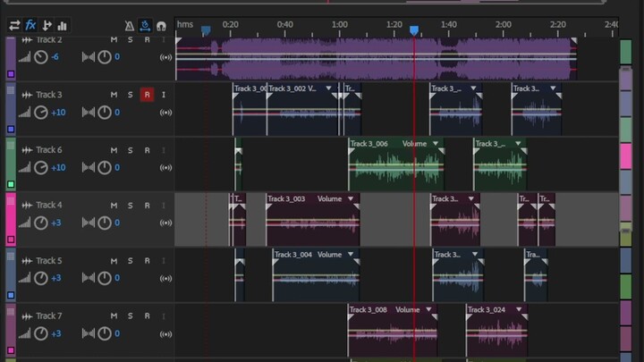Select Track 4 name label
This screenshot has width=644, height=362.
[49, 206]
